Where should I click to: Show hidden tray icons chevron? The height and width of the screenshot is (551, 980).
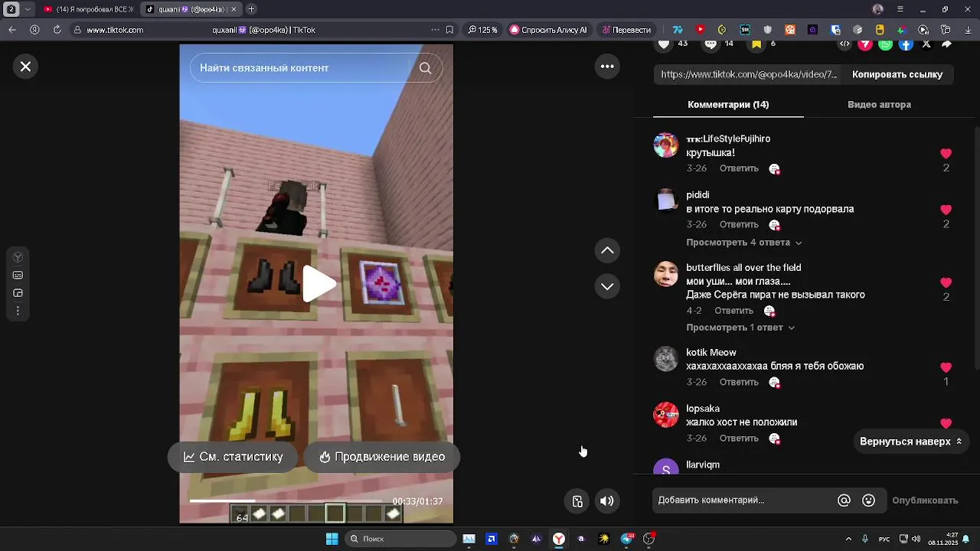coord(848,539)
